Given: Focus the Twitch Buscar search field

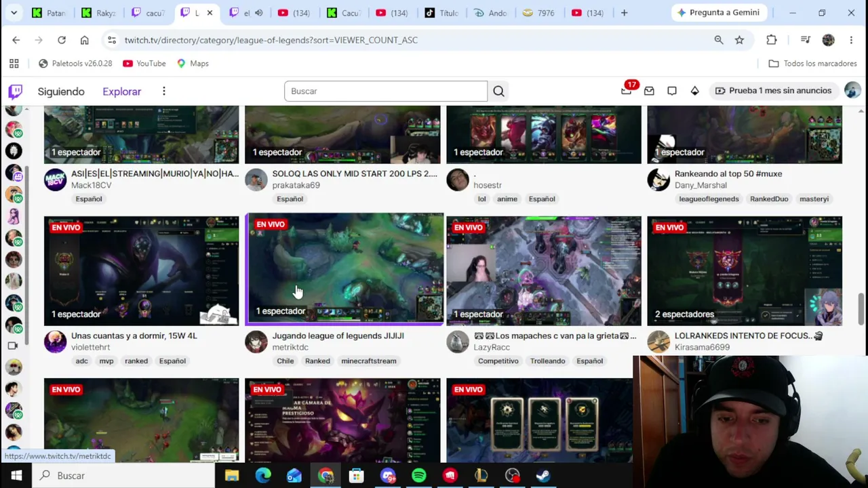Looking at the screenshot, I should click(x=386, y=91).
